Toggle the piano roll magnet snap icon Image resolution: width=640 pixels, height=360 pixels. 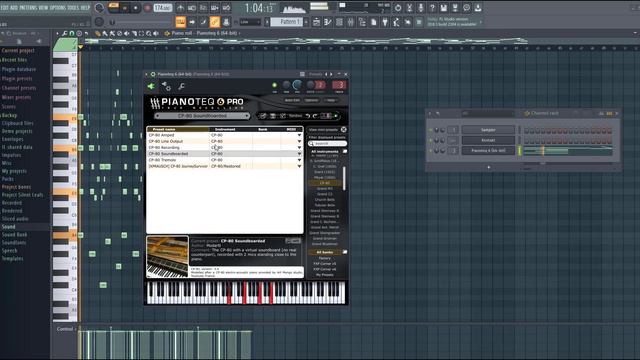(x=72, y=33)
